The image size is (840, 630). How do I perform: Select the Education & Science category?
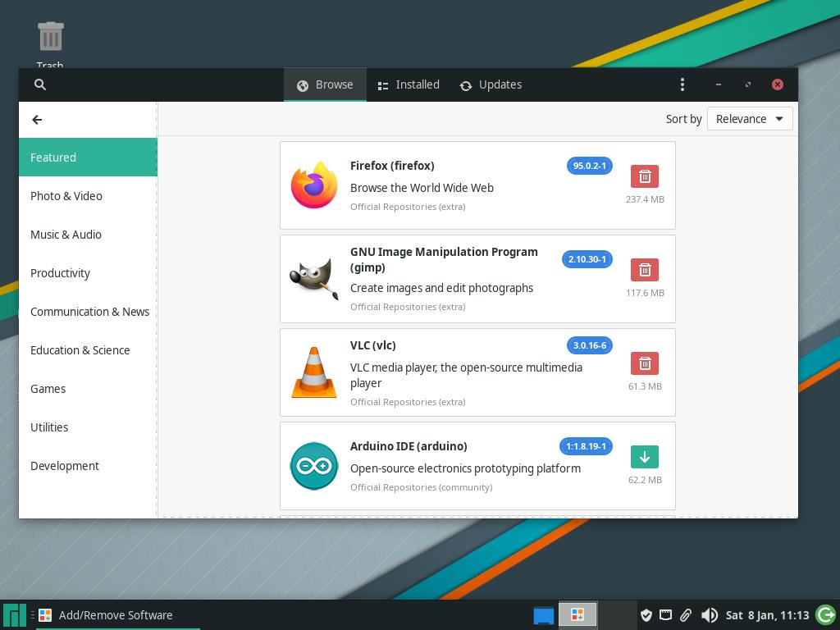click(88, 350)
